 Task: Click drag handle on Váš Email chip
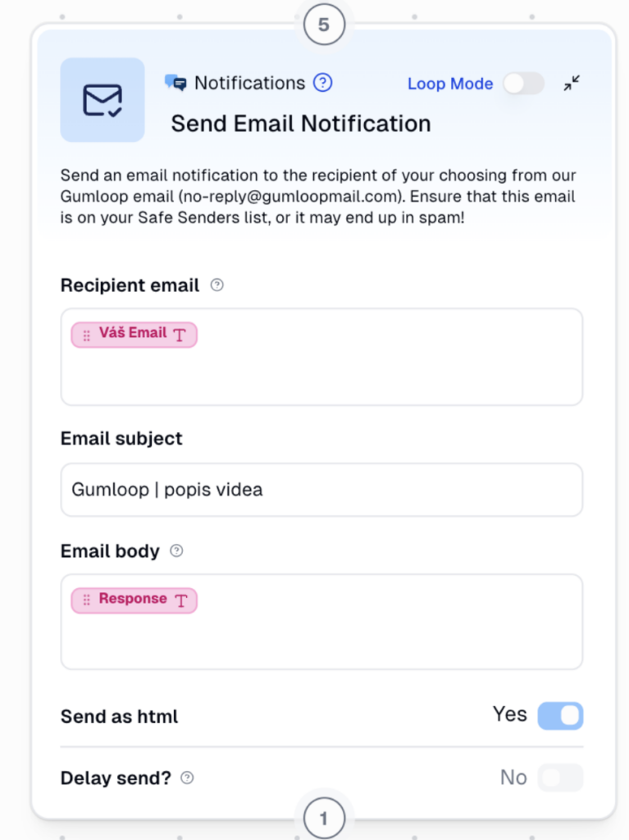[x=87, y=335]
